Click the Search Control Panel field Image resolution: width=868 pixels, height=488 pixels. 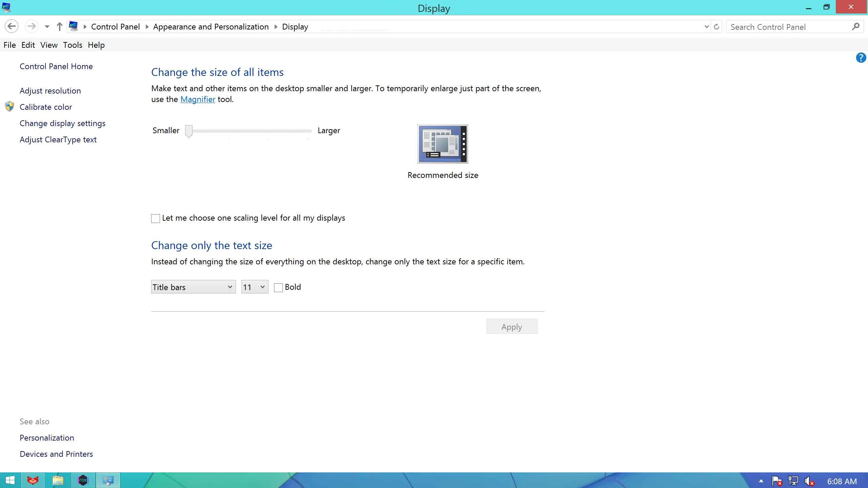point(787,27)
